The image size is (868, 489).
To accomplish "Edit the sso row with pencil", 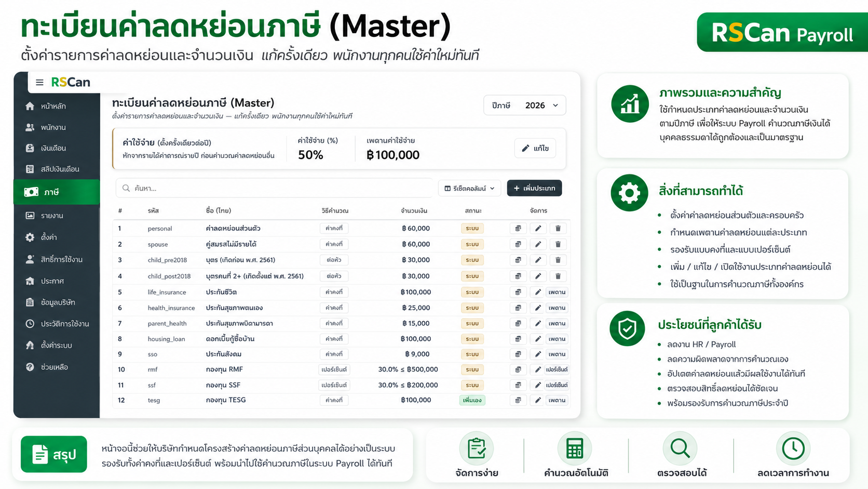I will [x=538, y=354].
